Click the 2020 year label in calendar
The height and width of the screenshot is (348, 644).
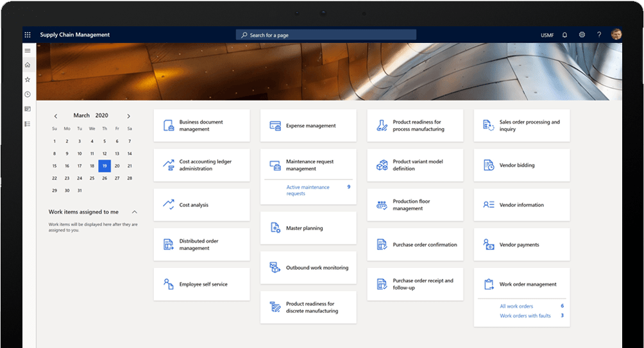(102, 116)
